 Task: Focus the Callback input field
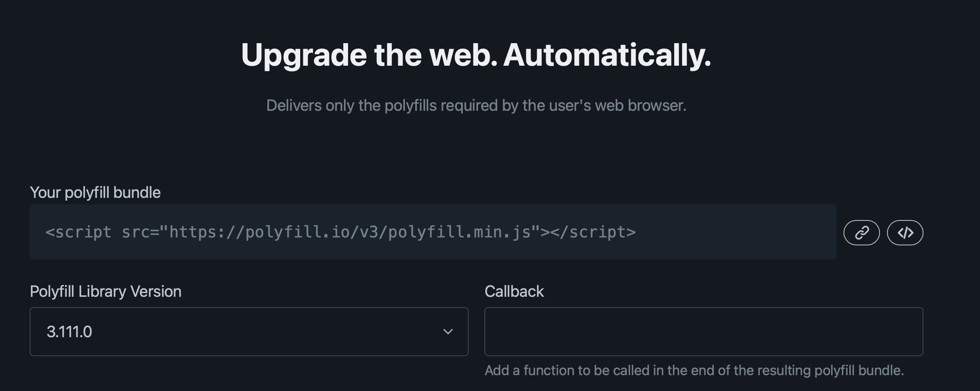[704, 332]
